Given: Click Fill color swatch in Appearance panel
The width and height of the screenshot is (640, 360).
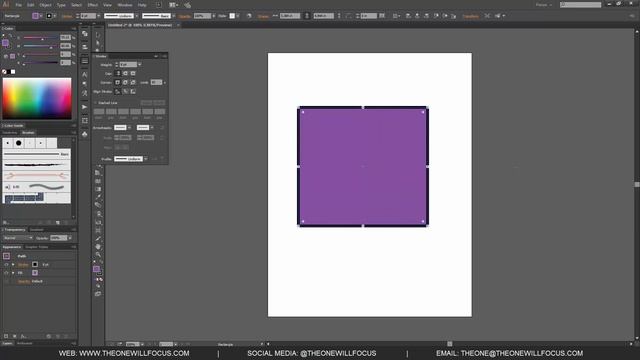Looking at the screenshot, I should click(x=35, y=273).
